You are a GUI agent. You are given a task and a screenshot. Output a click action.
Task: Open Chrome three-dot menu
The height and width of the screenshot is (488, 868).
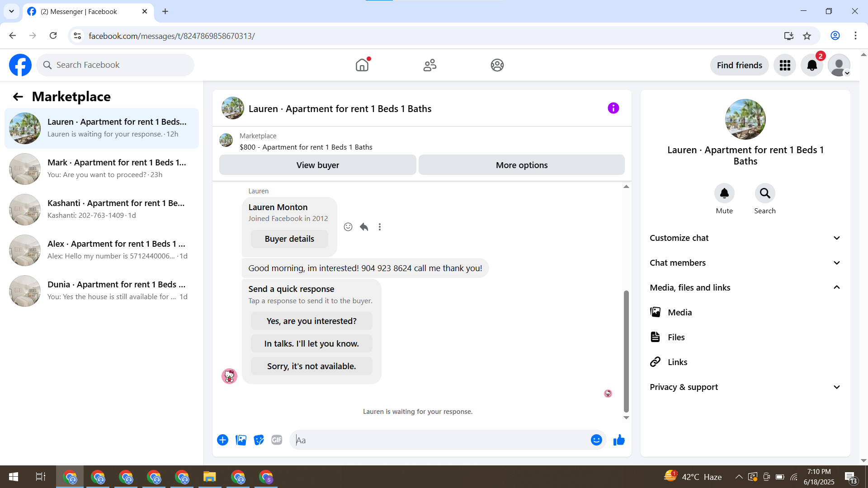(x=855, y=36)
